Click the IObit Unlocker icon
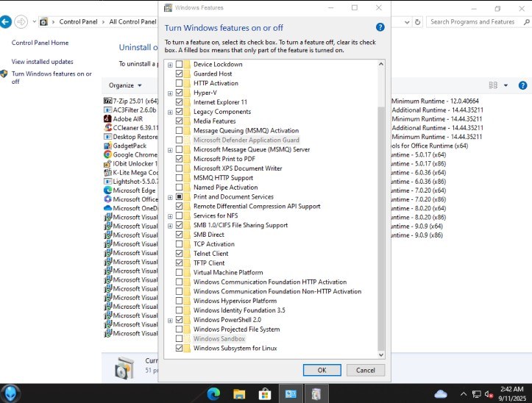Image resolution: width=532 pixels, height=403 pixels. (x=107, y=163)
